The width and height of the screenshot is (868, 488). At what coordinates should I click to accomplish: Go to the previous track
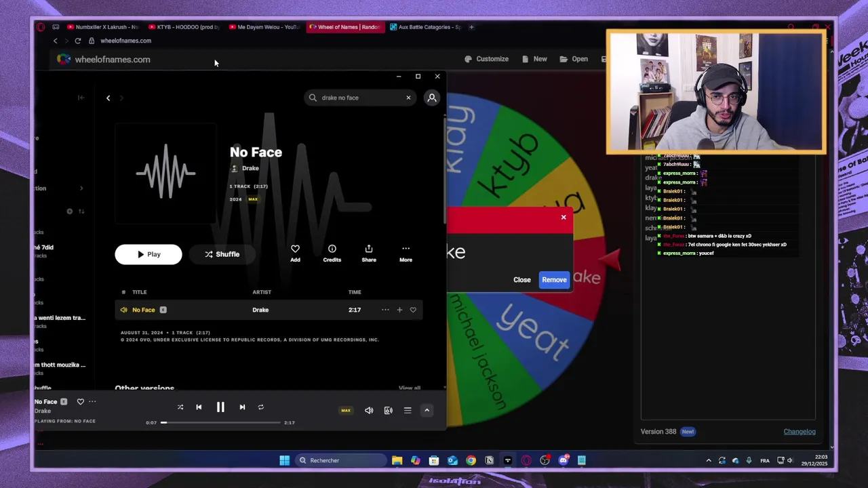click(199, 407)
